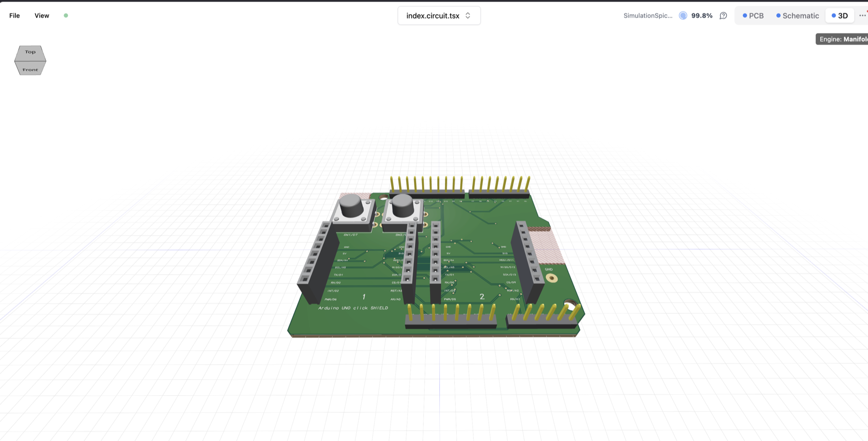Switch to the PCB tab

point(753,15)
